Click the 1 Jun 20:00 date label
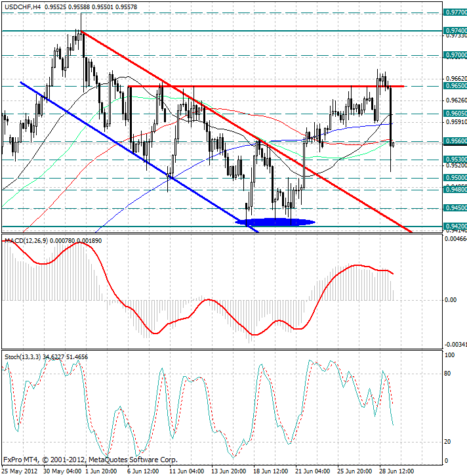The width and height of the screenshot is (467, 476). [101, 471]
